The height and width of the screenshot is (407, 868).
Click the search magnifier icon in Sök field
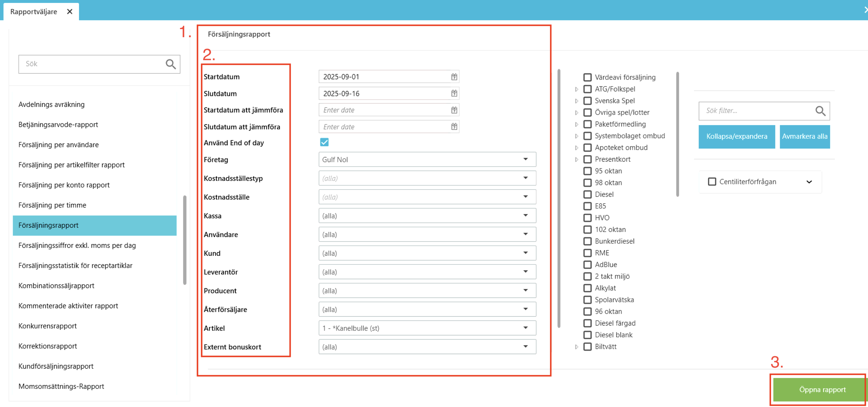pyautogui.click(x=170, y=64)
